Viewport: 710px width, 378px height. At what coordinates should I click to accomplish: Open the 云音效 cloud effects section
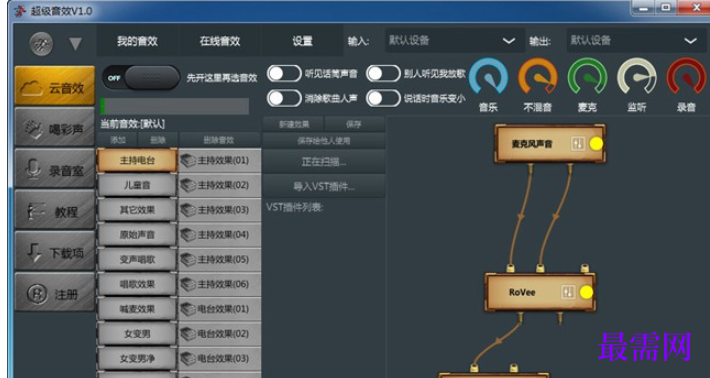click(55, 86)
